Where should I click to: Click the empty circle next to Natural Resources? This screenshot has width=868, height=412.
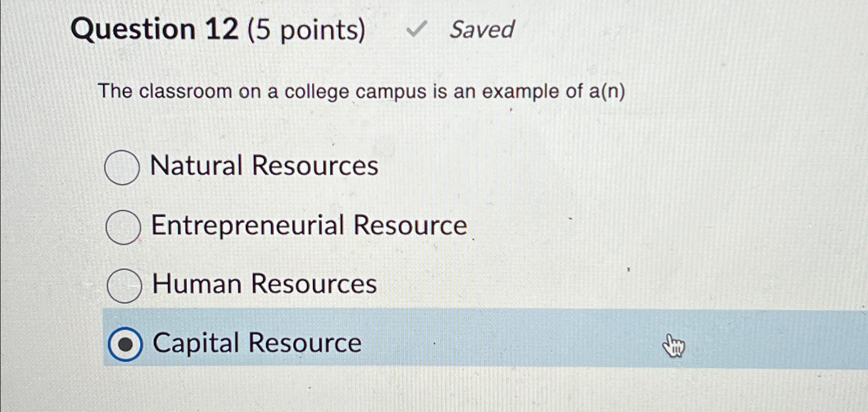pyautogui.click(x=122, y=166)
